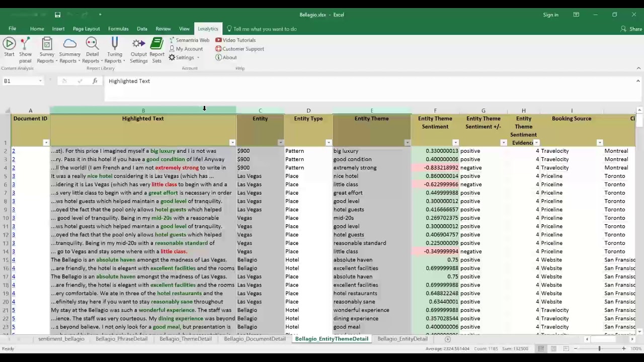644x362 pixels.
Task: Switch to Page Break Preview in status bar
Action: 566,348
